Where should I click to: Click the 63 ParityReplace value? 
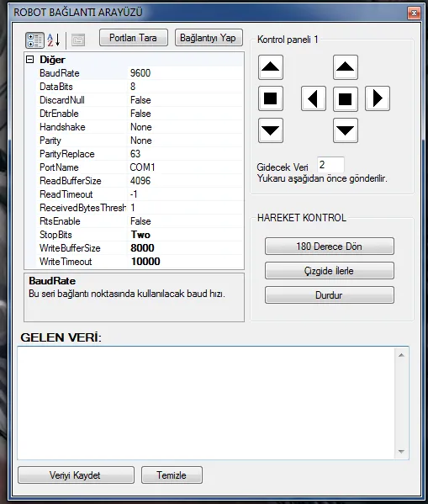[x=135, y=154]
